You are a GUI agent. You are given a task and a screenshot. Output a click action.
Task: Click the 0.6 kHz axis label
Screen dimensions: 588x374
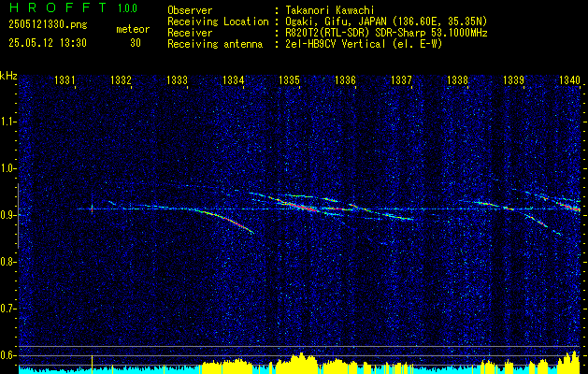pyautogui.click(x=7, y=355)
